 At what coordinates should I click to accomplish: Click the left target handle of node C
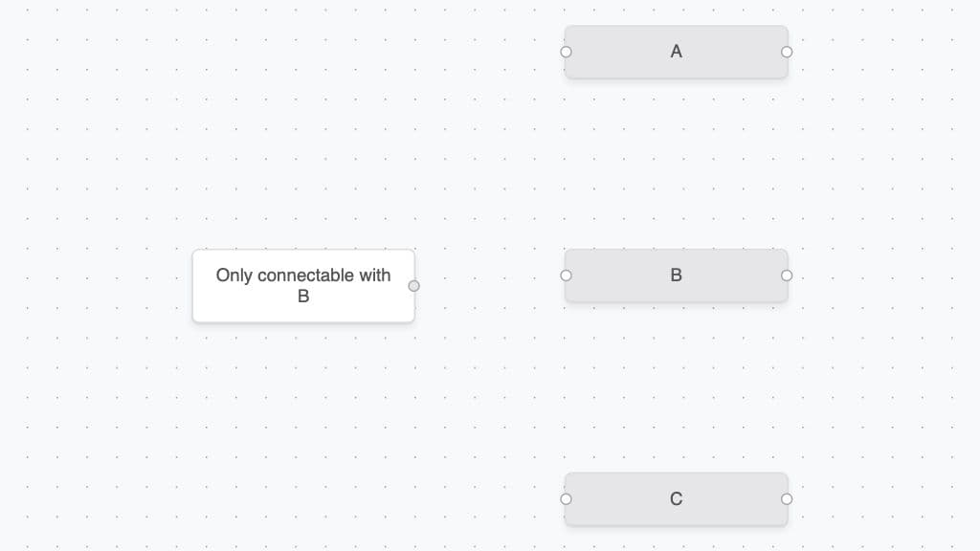coord(566,499)
